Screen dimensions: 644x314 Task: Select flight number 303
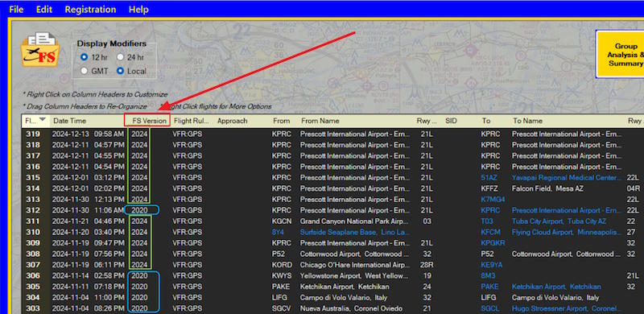[33, 308]
